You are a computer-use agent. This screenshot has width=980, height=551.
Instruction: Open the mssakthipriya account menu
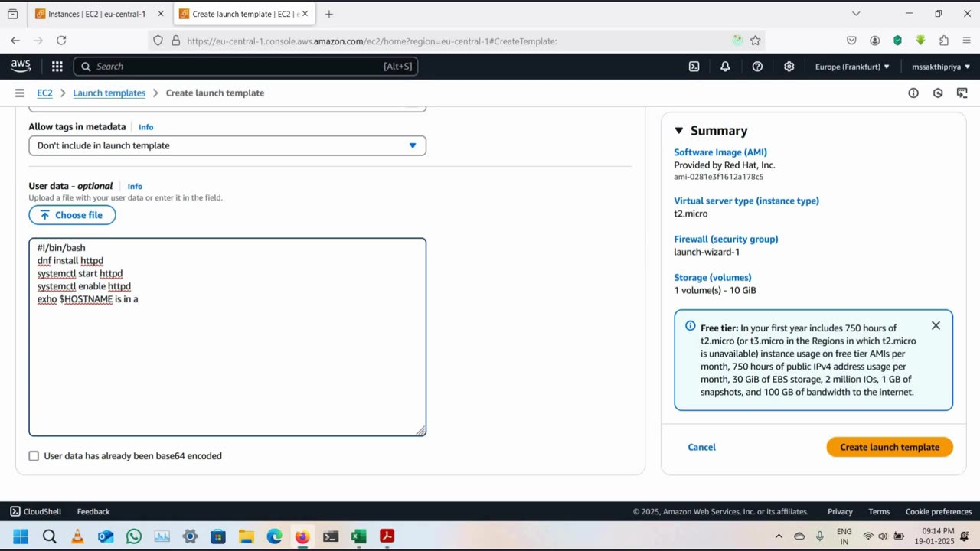[941, 67]
